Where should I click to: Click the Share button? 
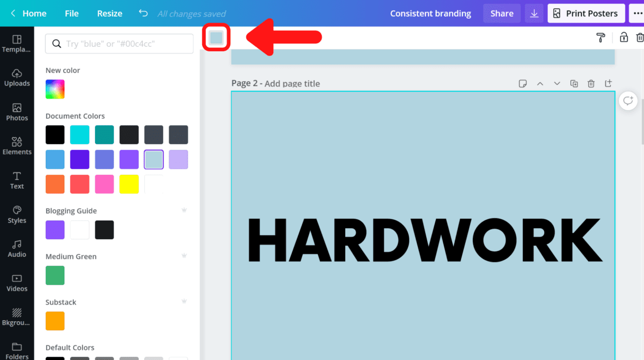pyautogui.click(x=502, y=13)
